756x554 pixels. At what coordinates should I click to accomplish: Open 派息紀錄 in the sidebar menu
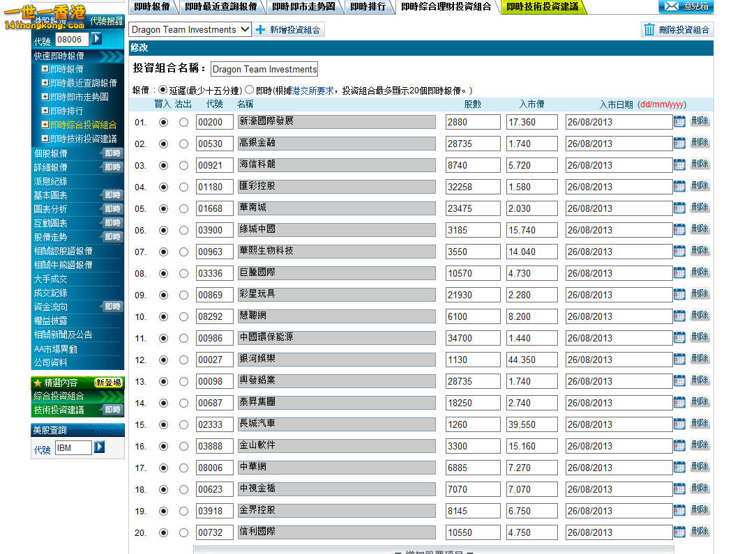[x=51, y=181]
